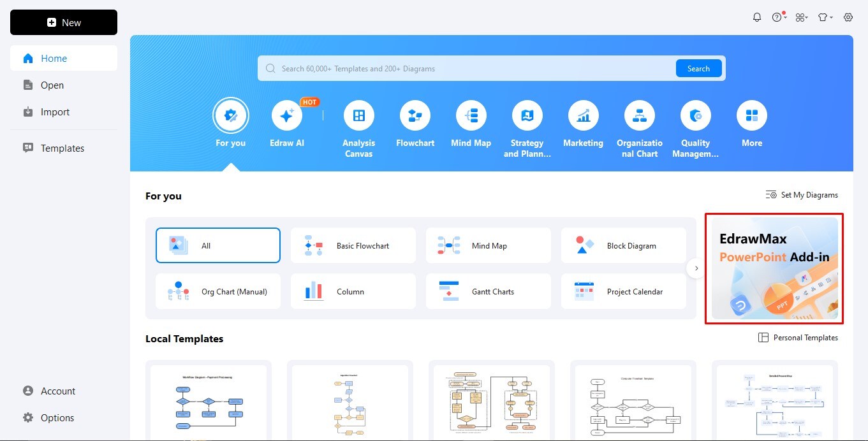The height and width of the screenshot is (441, 868).
Task: Click the next arrow beside diagram cards
Action: point(696,268)
